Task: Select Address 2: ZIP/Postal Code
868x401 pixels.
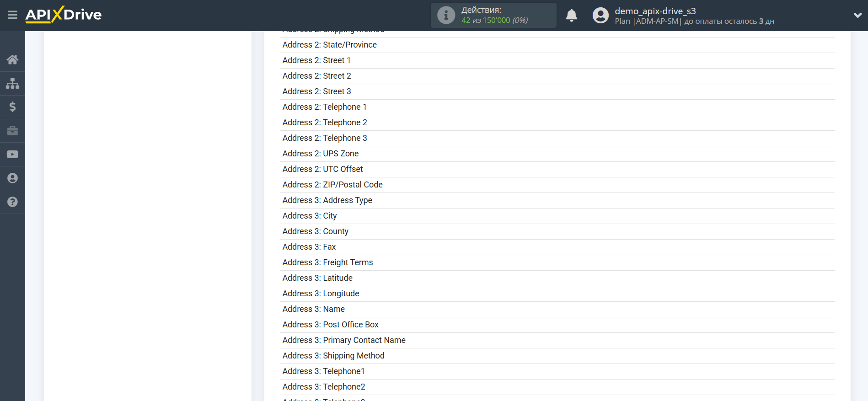Action: coord(557,185)
